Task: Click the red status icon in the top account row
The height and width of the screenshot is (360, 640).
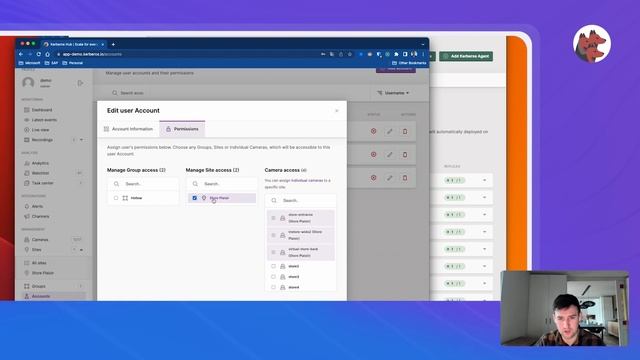Action: tap(373, 131)
